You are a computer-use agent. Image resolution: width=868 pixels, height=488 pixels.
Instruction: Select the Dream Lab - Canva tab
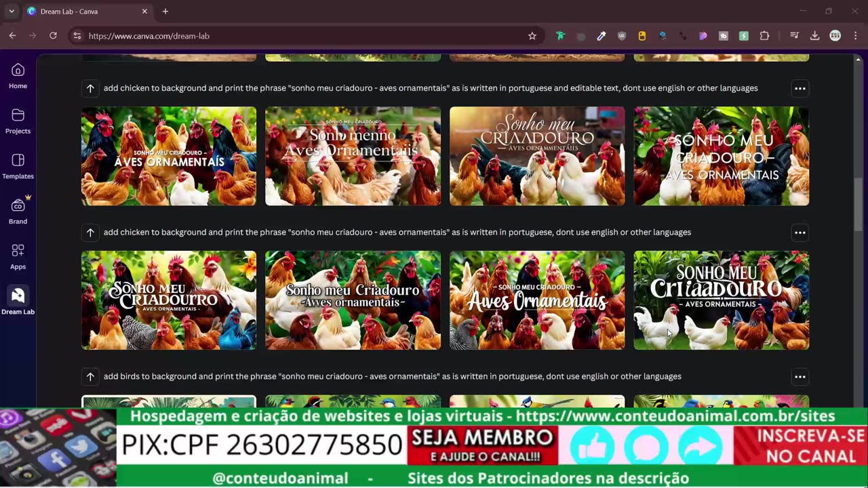(x=87, y=12)
